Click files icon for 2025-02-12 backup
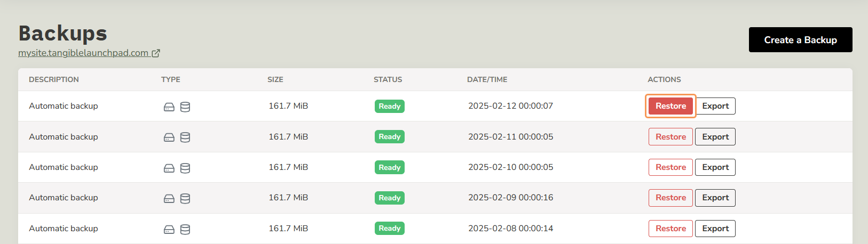 coord(169,107)
